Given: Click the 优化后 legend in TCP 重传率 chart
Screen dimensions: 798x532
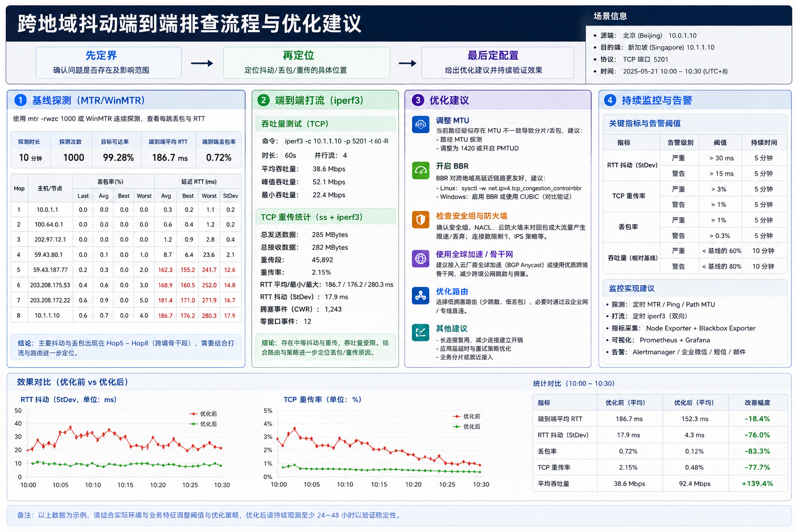Looking at the screenshot, I should (467, 427).
